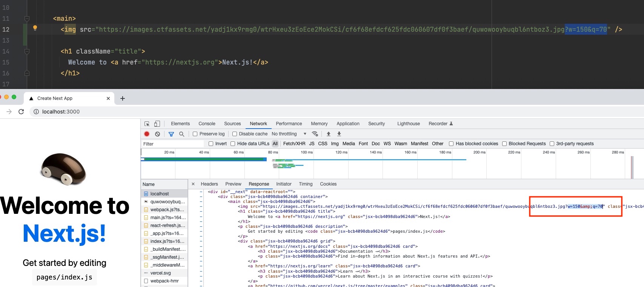This screenshot has height=287, width=644.
Task: Click Import HAR file upload arrow
Action: (329, 134)
